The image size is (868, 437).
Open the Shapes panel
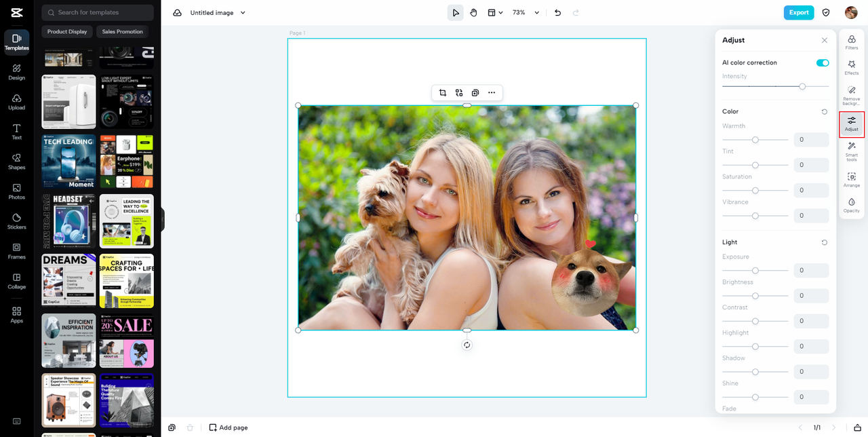tap(16, 161)
